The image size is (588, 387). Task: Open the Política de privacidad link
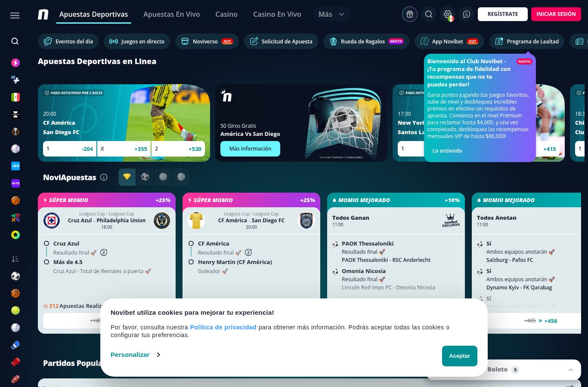tap(223, 327)
